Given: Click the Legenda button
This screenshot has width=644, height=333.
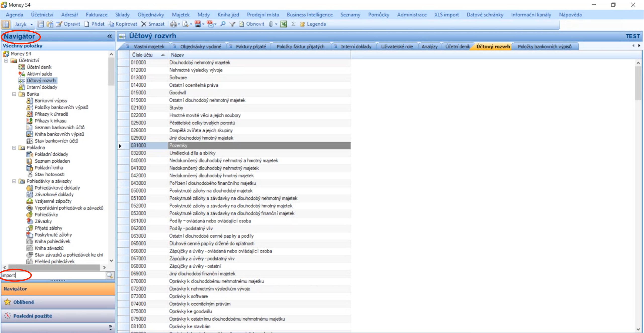Looking at the screenshot, I should click(x=313, y=24).
